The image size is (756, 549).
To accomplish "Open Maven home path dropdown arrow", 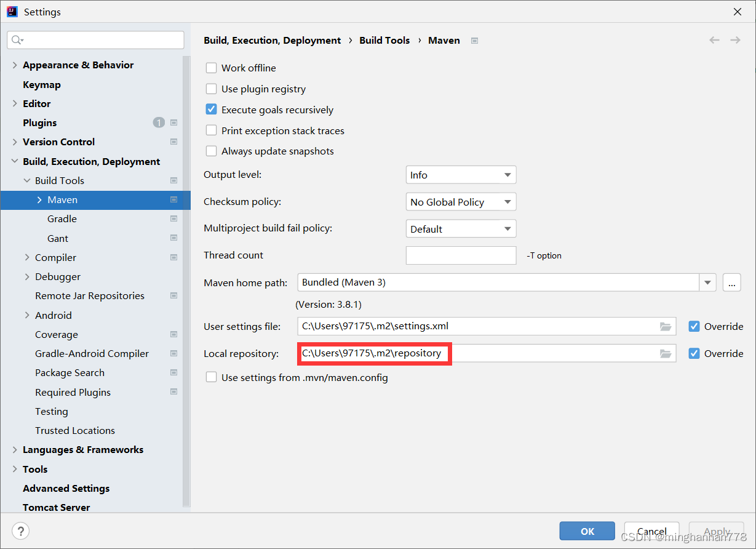I will point(708,283).
